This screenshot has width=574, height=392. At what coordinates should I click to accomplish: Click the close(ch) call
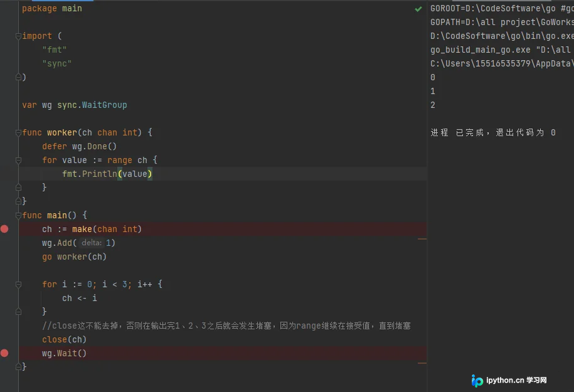tap(65, 339)
